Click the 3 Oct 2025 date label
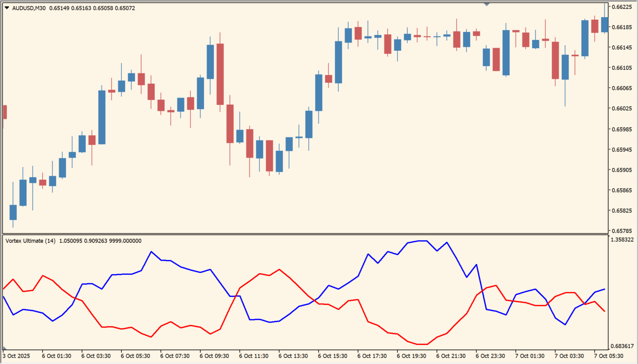The image size is (638, 364). coord(16,356)
